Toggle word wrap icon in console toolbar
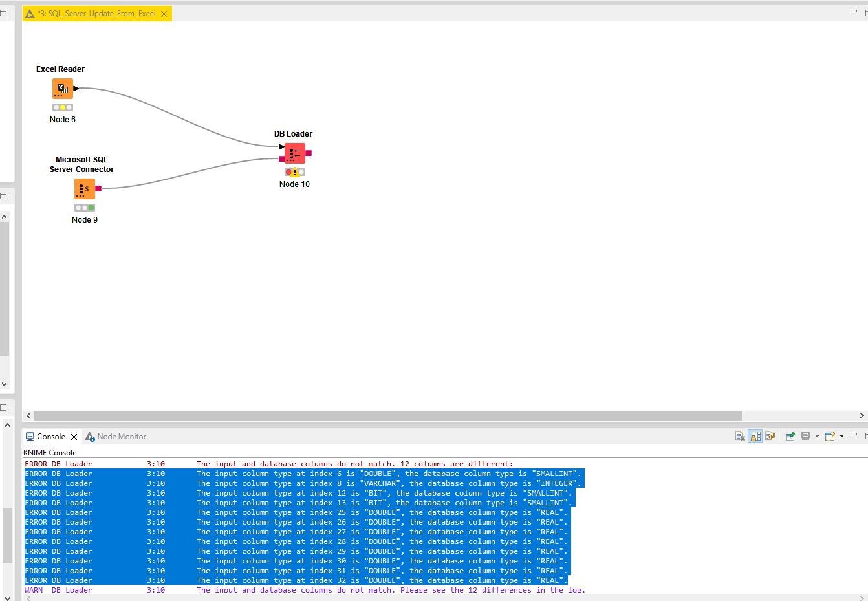 [x=770, y=436]
